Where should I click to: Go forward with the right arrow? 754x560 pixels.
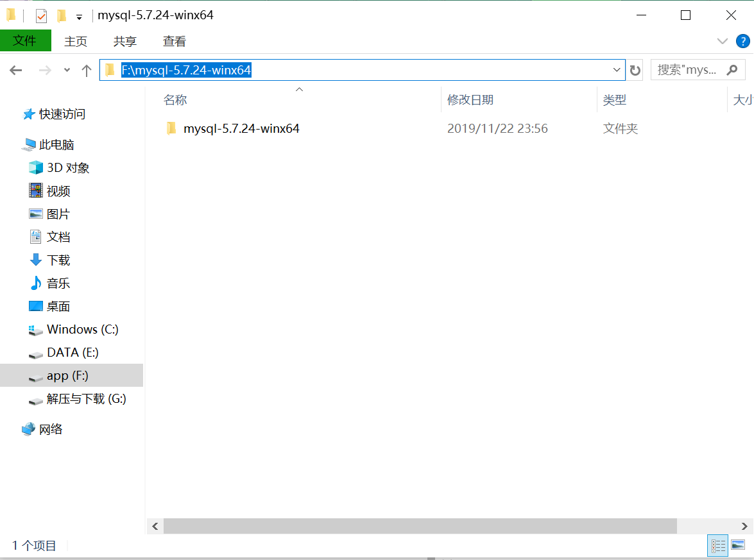coord(45,71)
